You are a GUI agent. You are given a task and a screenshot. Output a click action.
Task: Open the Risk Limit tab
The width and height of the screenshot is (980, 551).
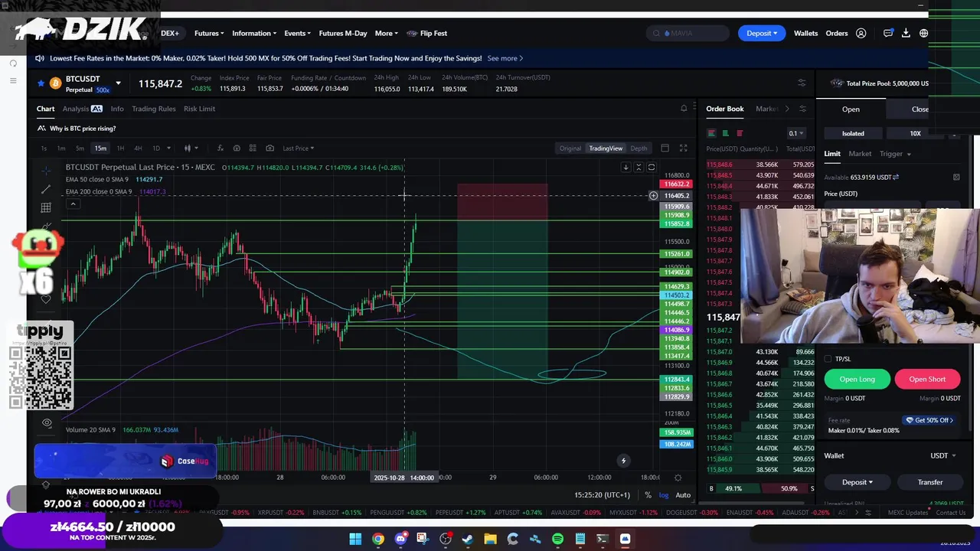pyautogui.click(x=199, y=109)
